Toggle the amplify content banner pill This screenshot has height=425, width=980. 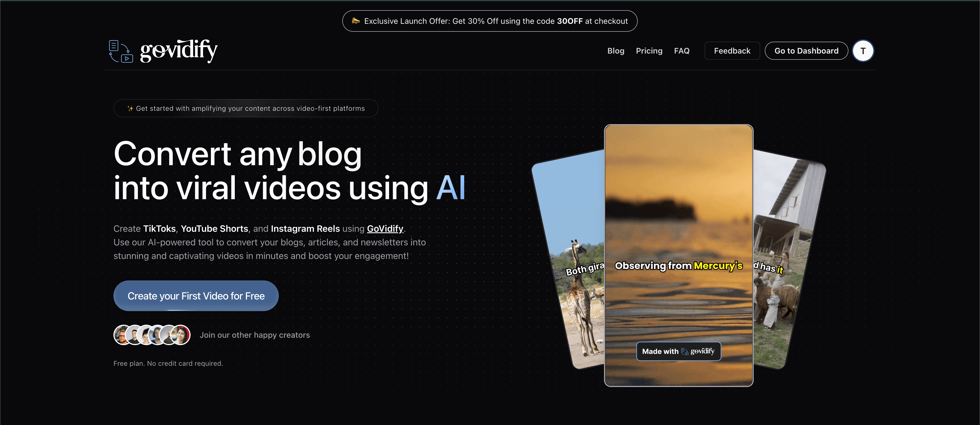coord(246,109)
